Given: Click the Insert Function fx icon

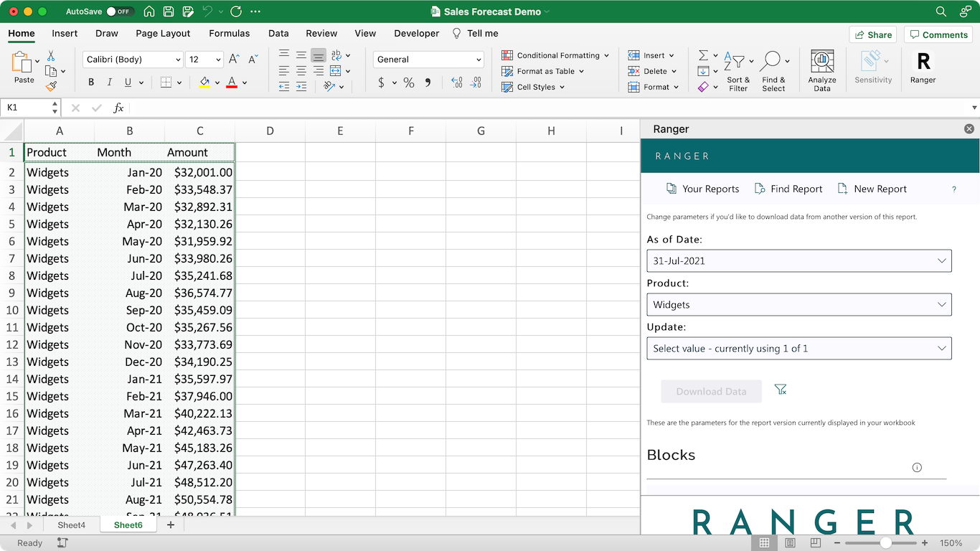Looking at the screenshot, I should [118, 108].
